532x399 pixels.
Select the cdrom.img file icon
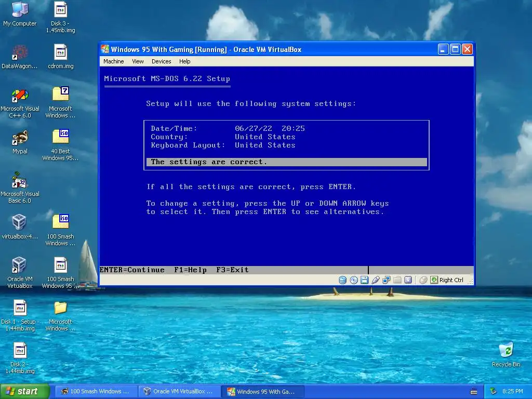(x=61, y=57)
